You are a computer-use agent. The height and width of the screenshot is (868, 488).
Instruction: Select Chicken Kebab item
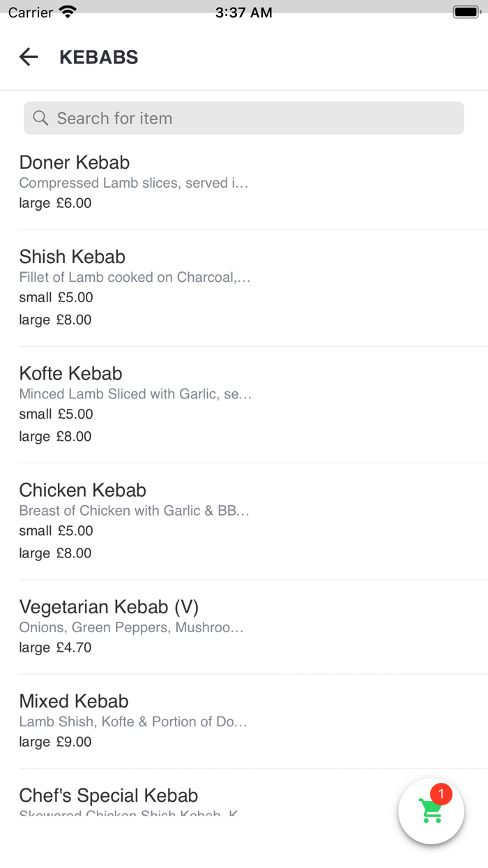tap(83, 490)
